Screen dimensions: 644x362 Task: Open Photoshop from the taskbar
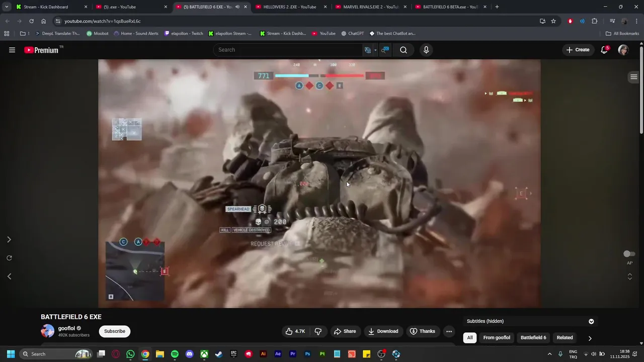coord(307,354)
